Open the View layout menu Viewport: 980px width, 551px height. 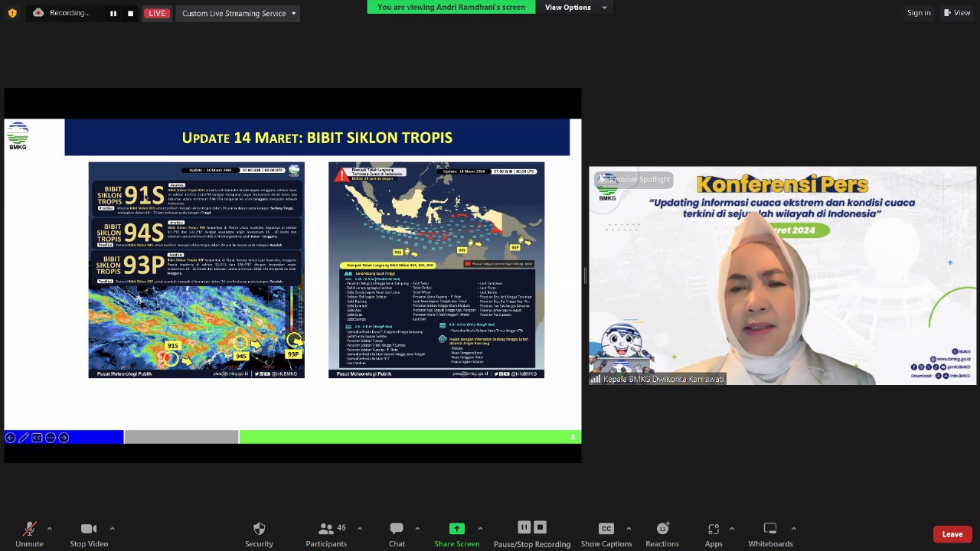tap(957, 13)
